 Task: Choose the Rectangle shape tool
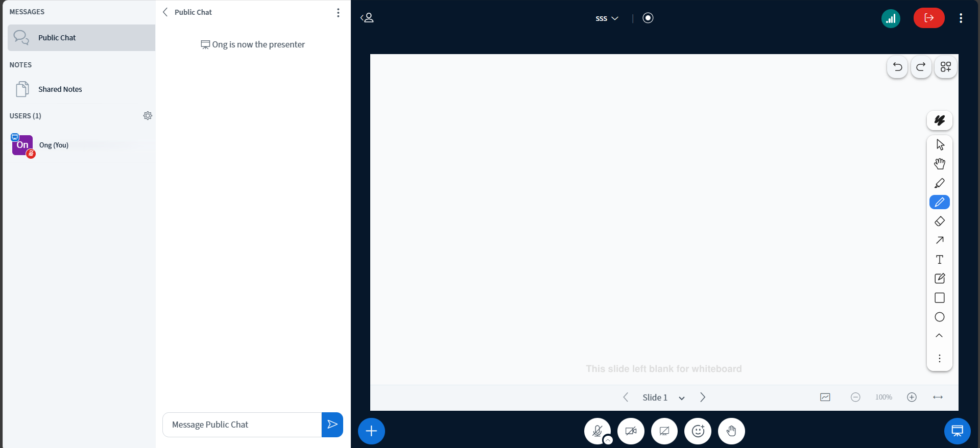tap(939, 298)
